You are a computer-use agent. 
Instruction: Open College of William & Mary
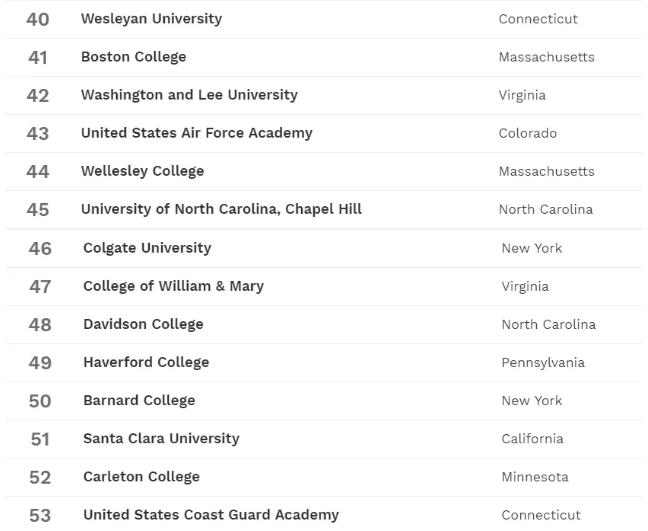[173, 286]
